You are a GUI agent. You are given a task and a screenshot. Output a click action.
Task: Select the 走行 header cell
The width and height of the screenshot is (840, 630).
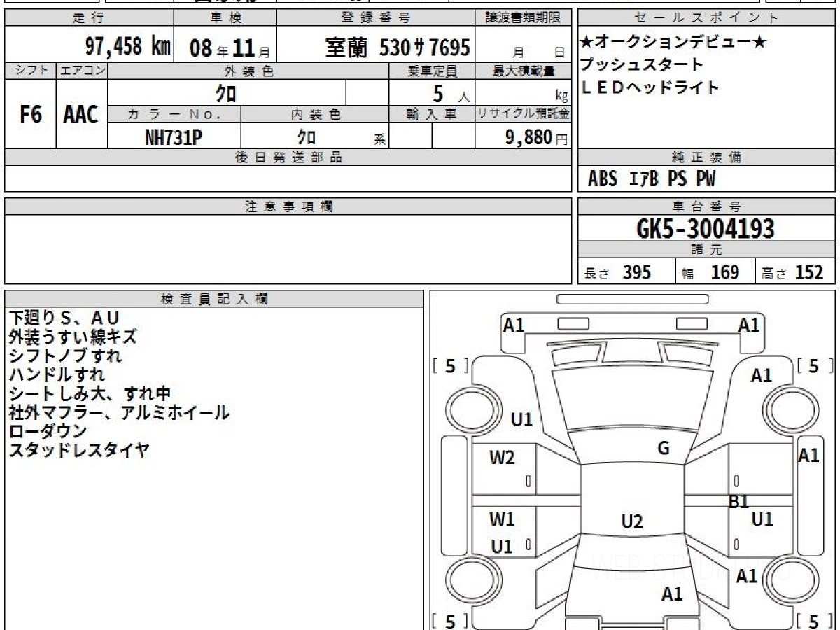(x=89, y=18)
